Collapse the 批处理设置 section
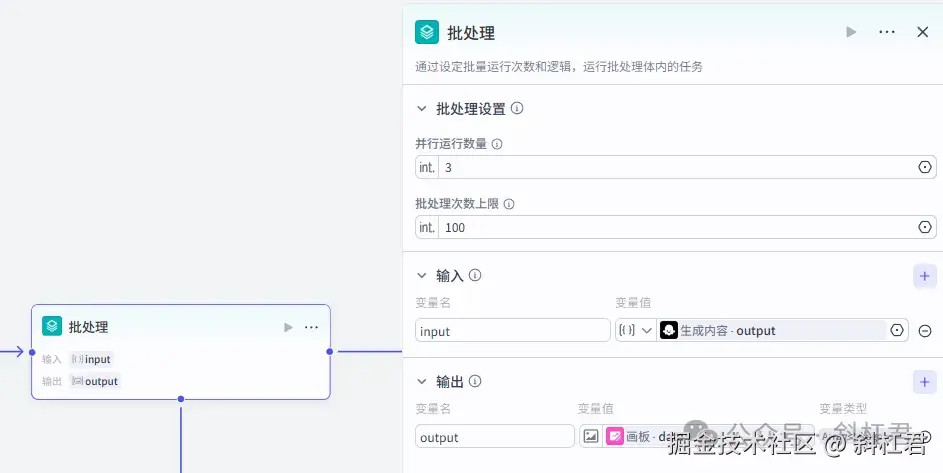The width and height of the screenshot is (943, 473). click(422, 109)
